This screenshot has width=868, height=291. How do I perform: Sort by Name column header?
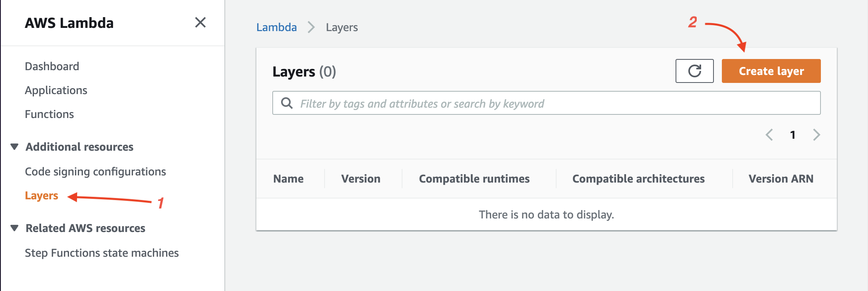[288, 179]
